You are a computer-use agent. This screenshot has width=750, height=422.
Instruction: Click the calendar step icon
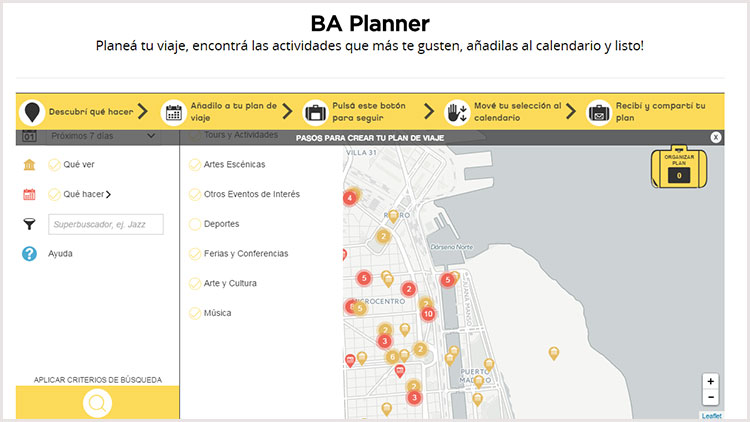[174, 112]
